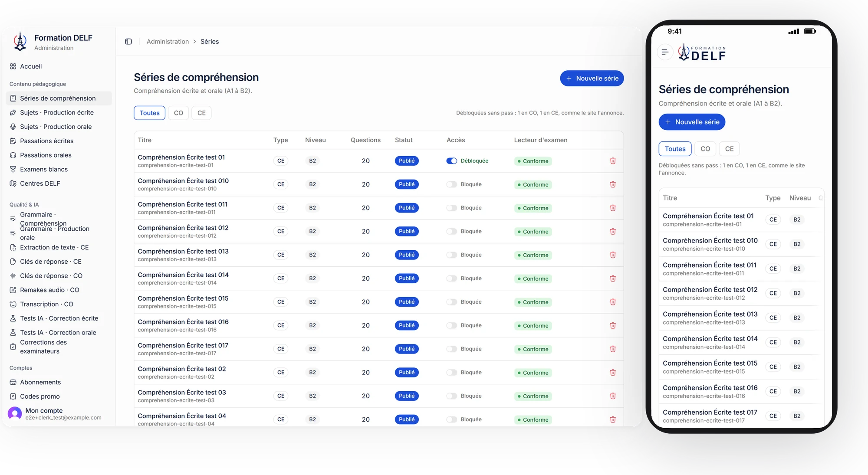Enable access toggle for test 012
This screenshot has width=868, height=475.
(451, 232)
